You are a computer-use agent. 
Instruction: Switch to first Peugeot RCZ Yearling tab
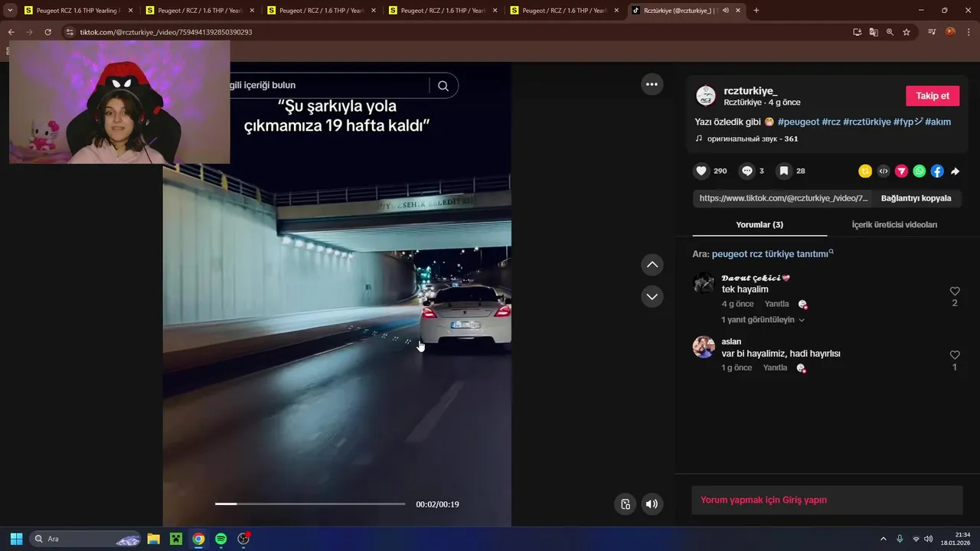click(78, 11)
